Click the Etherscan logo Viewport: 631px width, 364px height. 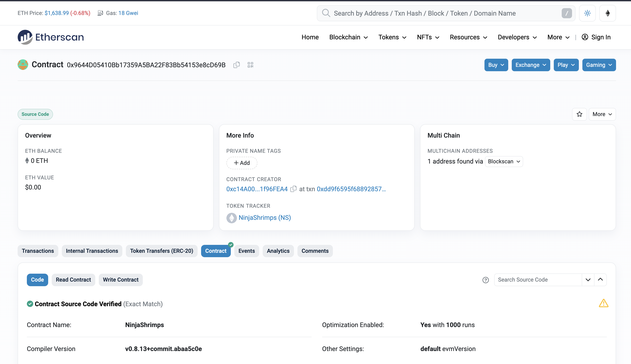51,37
